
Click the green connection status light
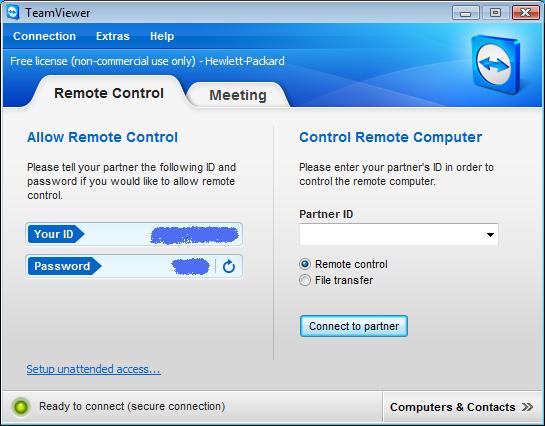tap(21, 407)
